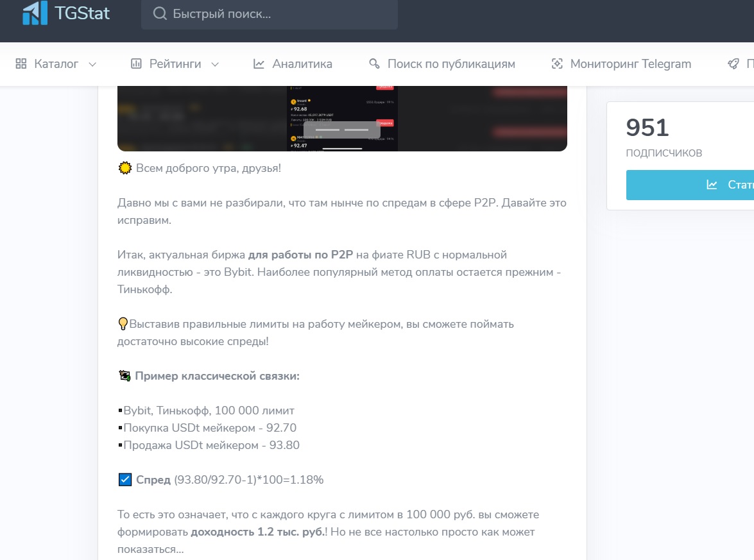Focus the Быстрый поиск input field
The image size is (754, 560).
270,14
